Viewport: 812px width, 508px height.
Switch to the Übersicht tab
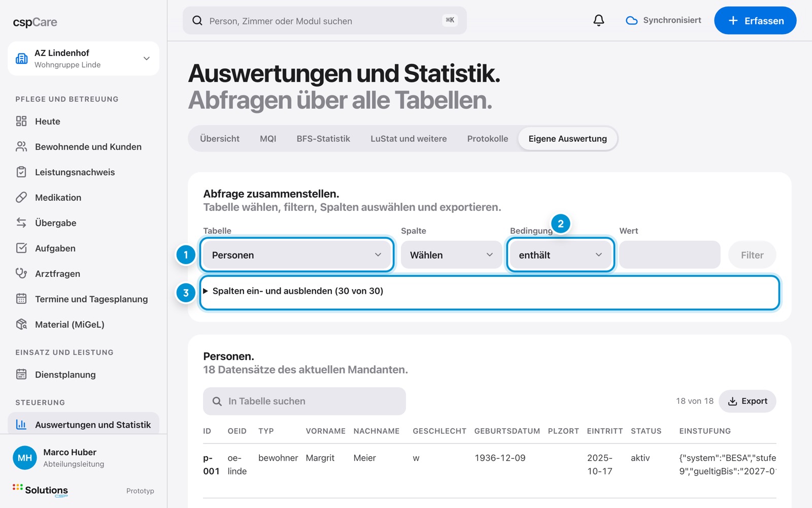(220, 139)
